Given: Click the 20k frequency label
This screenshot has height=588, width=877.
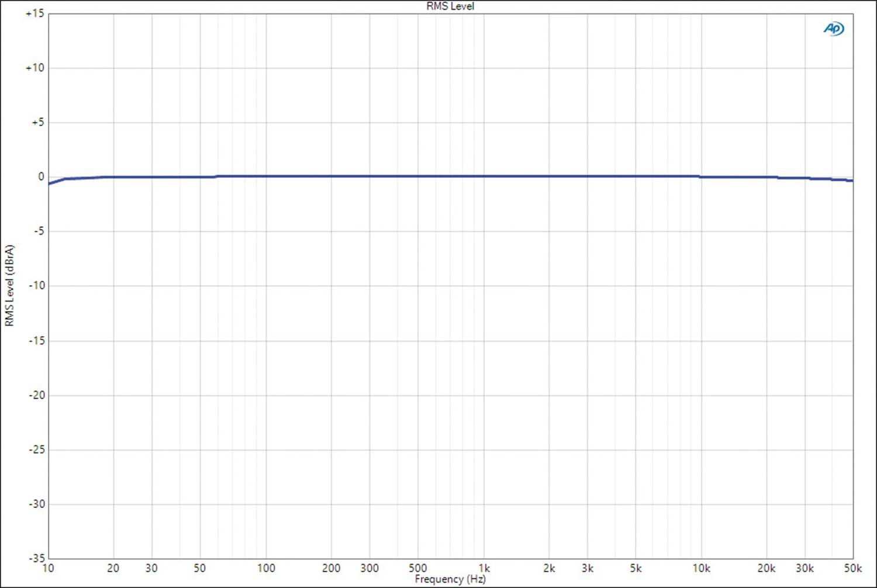Looking at the screenshot, I should pos(766,568).
